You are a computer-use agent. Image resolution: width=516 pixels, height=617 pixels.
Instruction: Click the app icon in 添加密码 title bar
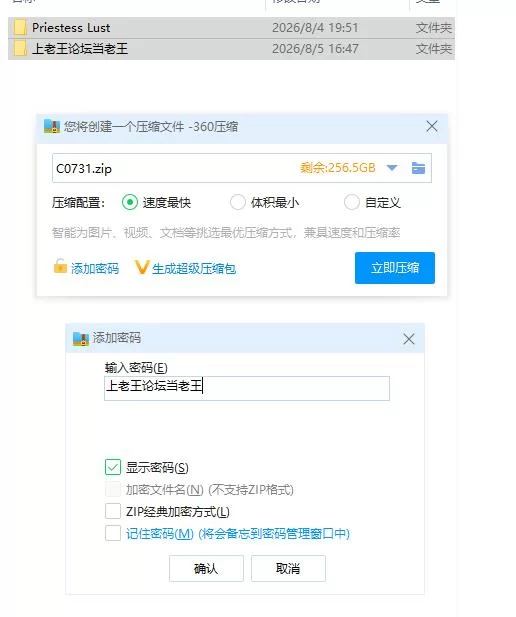tap(81, 338)
